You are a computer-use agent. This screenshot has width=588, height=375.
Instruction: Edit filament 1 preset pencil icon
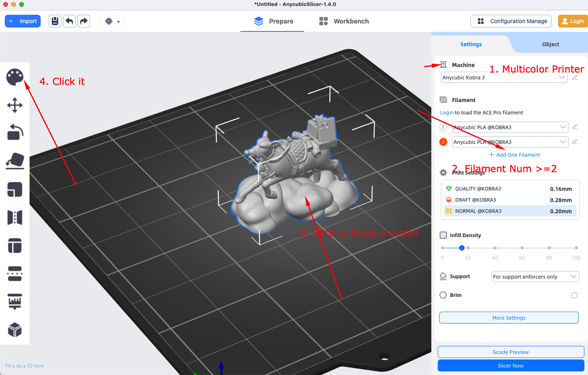click(575, 127)
